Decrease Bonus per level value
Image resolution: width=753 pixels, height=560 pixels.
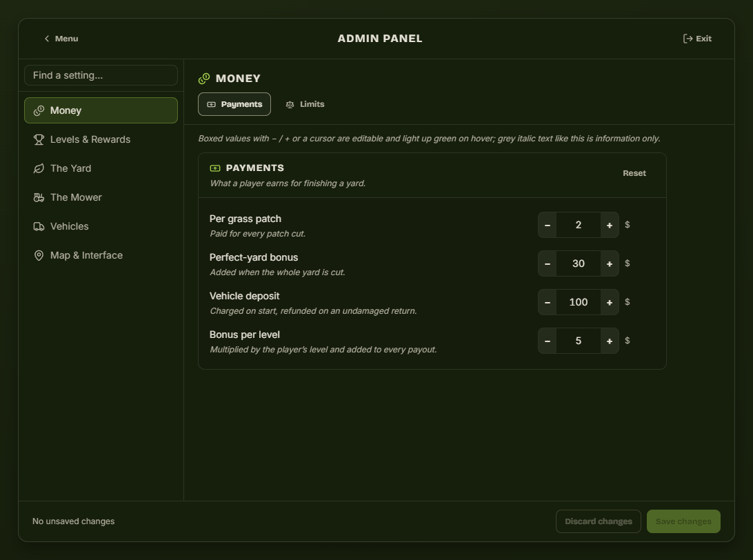548,341
